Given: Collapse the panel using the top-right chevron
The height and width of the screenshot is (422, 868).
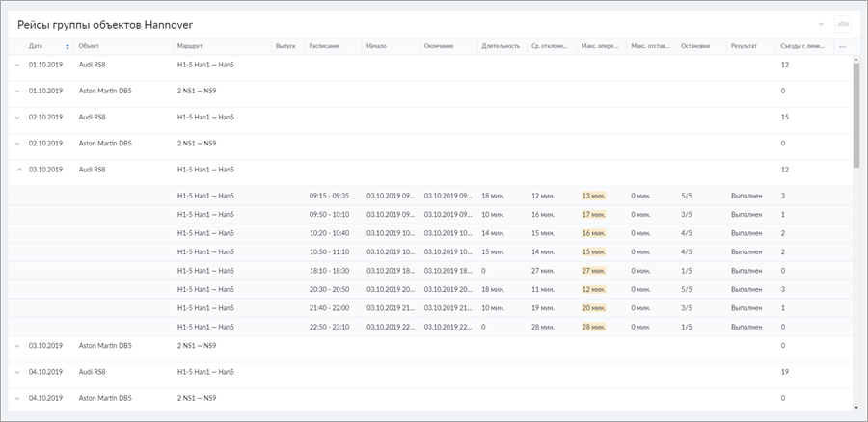Looking at the screenshot, I should coord(821,24).
